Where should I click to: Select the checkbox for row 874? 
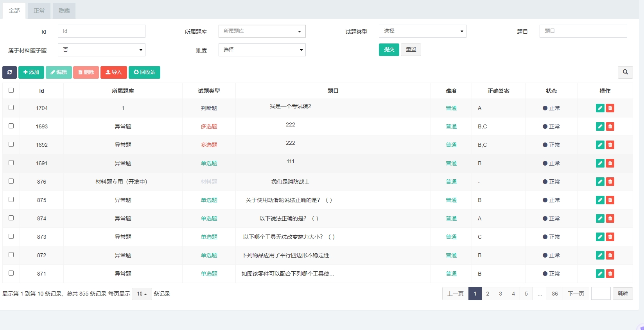point(11,218)
